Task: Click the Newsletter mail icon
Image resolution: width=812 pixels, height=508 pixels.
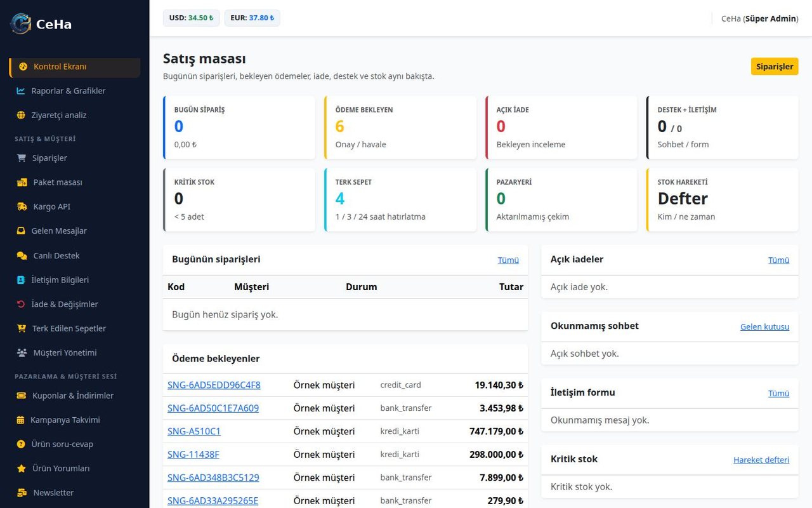Action: [22, 493]
